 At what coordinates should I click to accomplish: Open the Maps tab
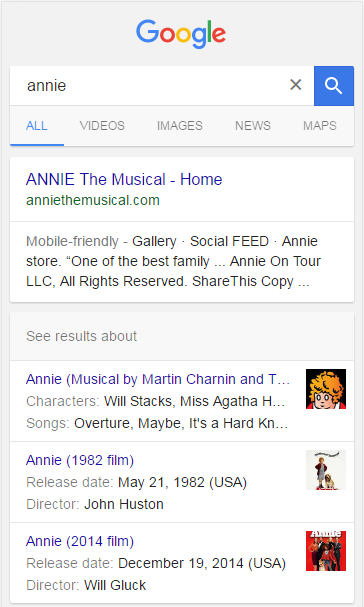click(320, 125)
